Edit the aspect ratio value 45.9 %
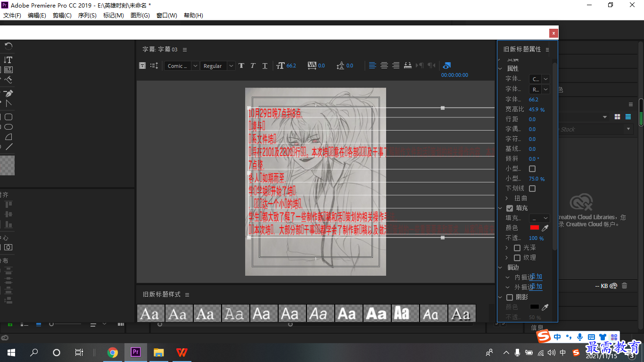This screenshot has width=644, height=362. 537,109
